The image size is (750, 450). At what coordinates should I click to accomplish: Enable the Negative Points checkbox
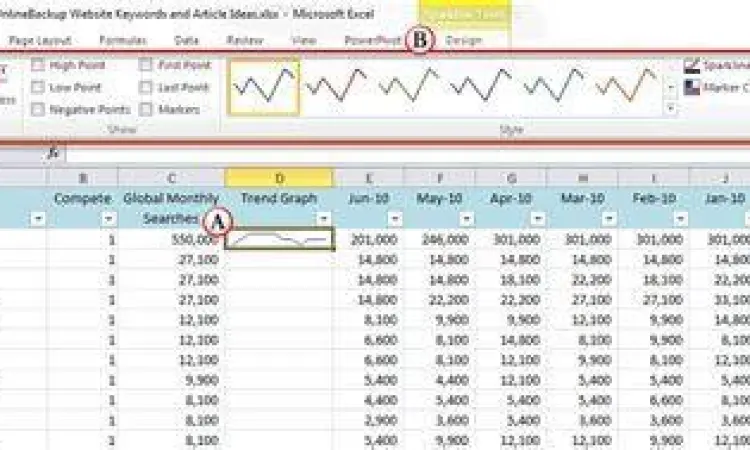click(x=38, y=110)
